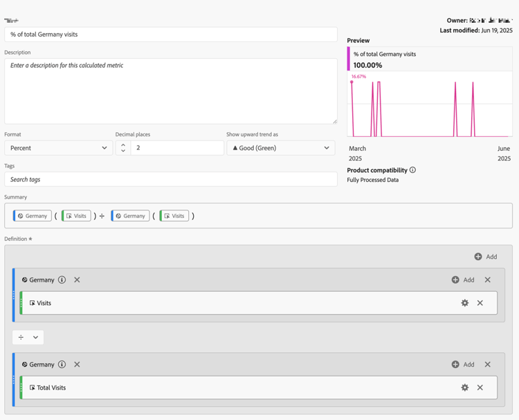Click description box corner grip

pyautogui.click(x=335, y=122)
